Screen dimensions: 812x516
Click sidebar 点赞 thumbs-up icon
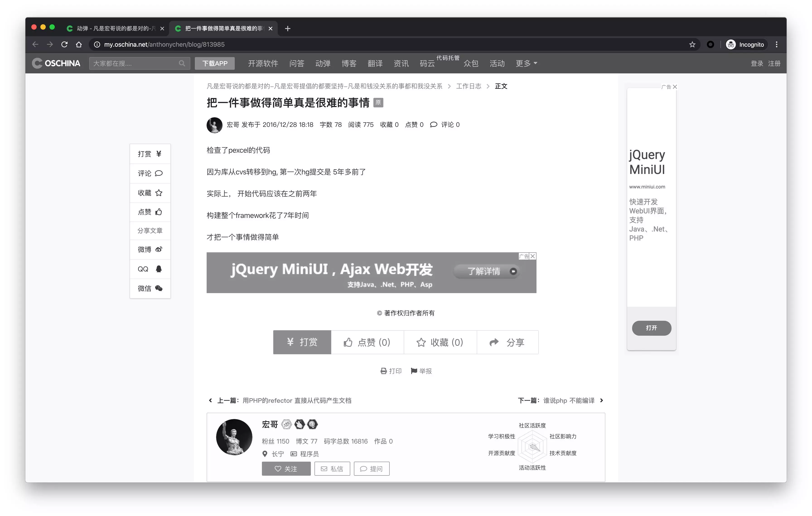tap(159, 212)
